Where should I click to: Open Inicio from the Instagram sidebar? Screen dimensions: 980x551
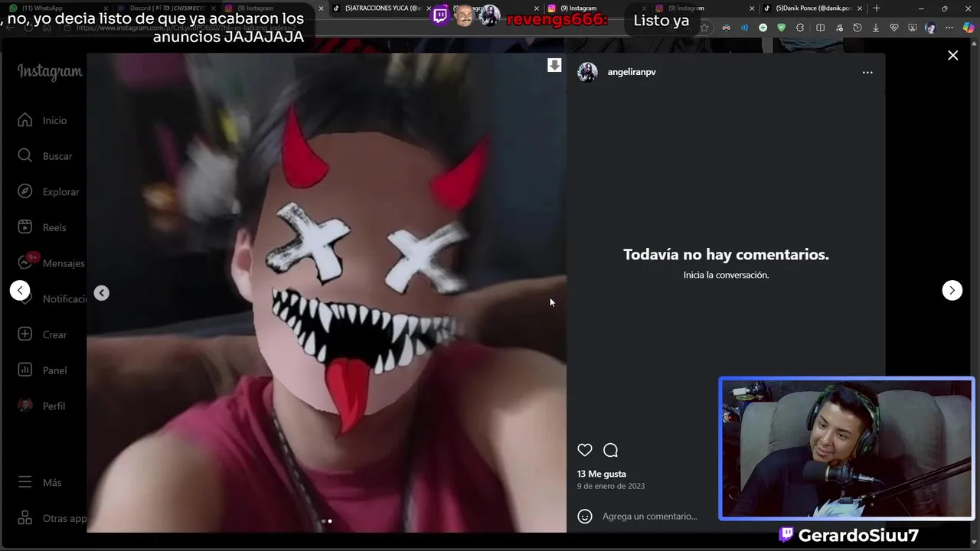pos(25,120)
